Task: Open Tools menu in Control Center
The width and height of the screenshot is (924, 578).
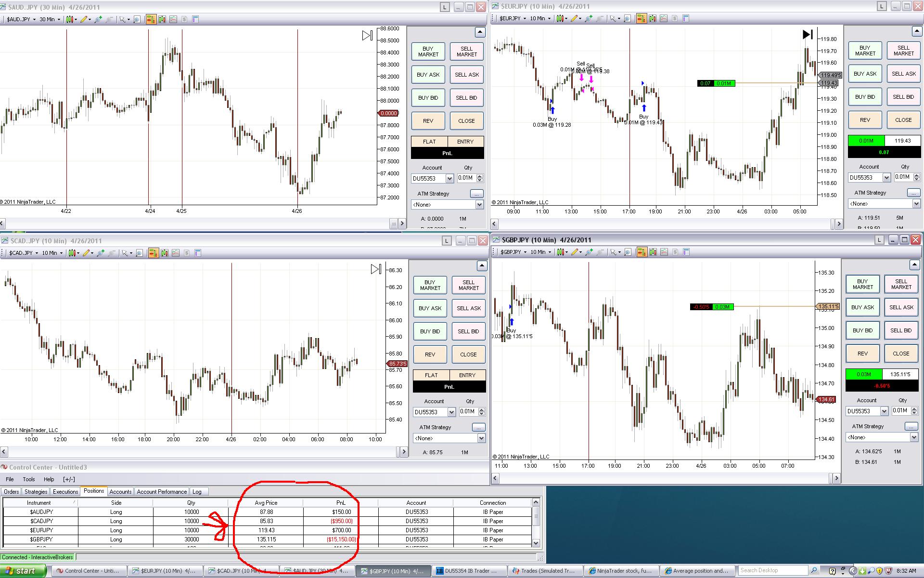Action: point(29,479)
